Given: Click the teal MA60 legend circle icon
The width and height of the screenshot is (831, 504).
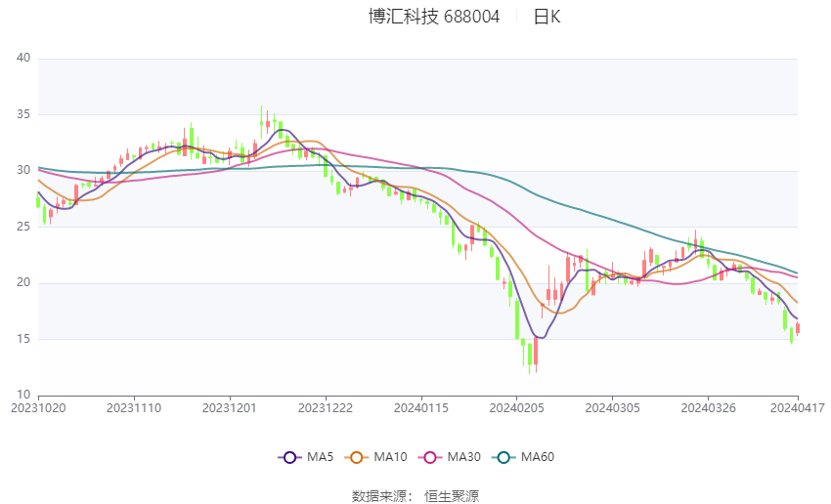Looking at the screenshot, I should 503,457.
